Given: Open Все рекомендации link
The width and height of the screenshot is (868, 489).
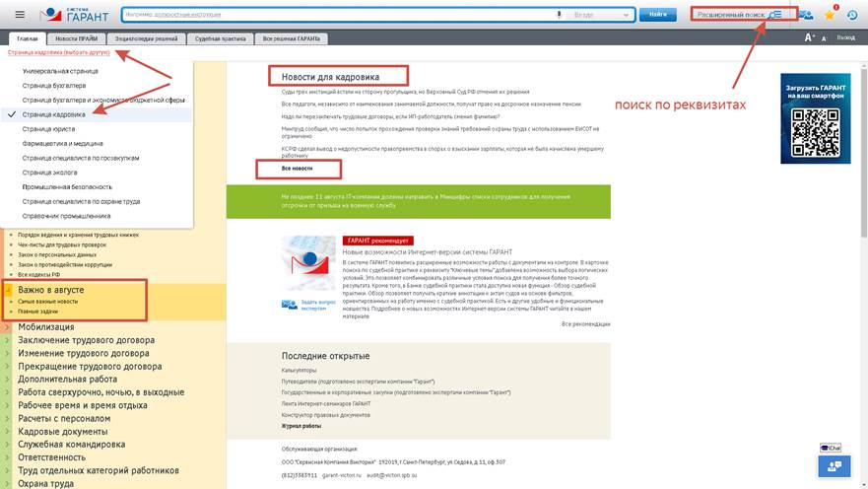Looking at the screenshot, I should (x=585, y=324).
